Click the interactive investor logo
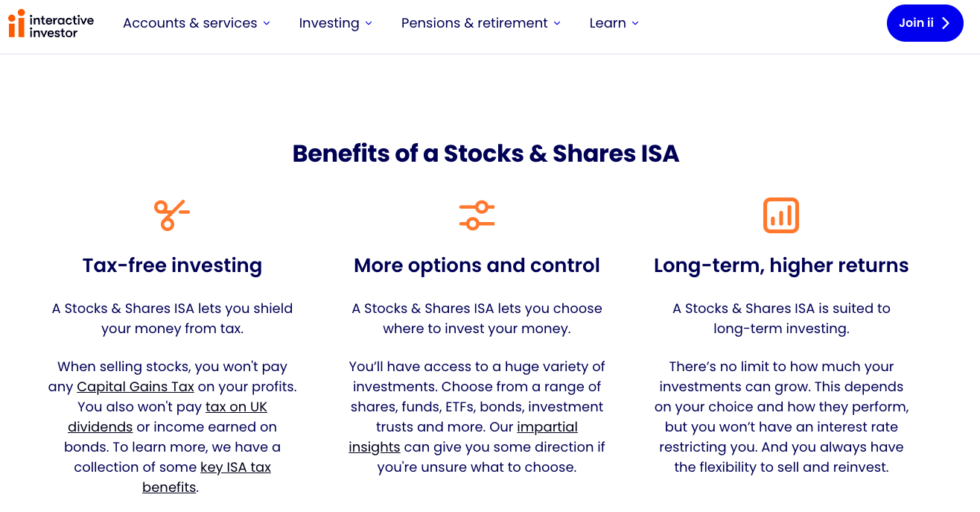Screen dimensions: 980x512 click(x=51, y=22)
